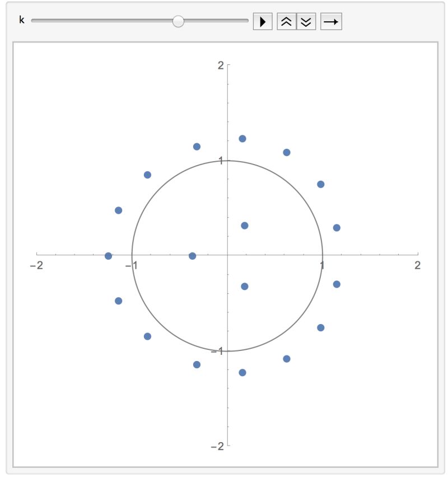448x478 pixels.
Task: Play the animation with the play button
Action: point(263,22)
